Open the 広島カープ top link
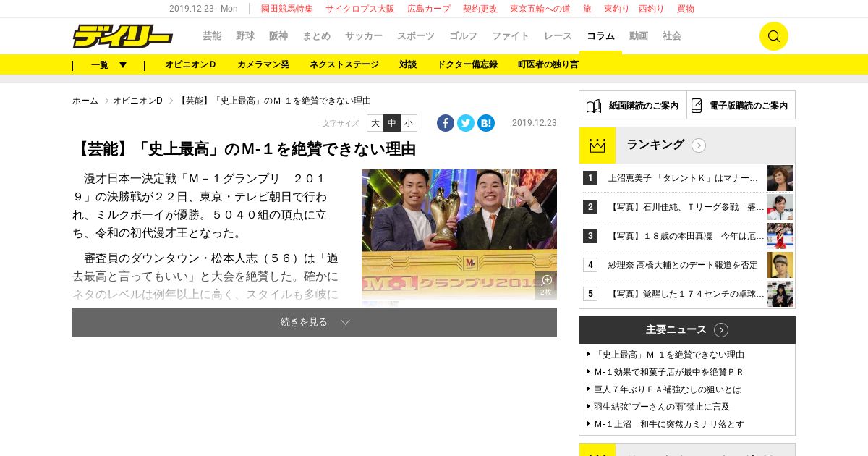 [x=429, y=9]
